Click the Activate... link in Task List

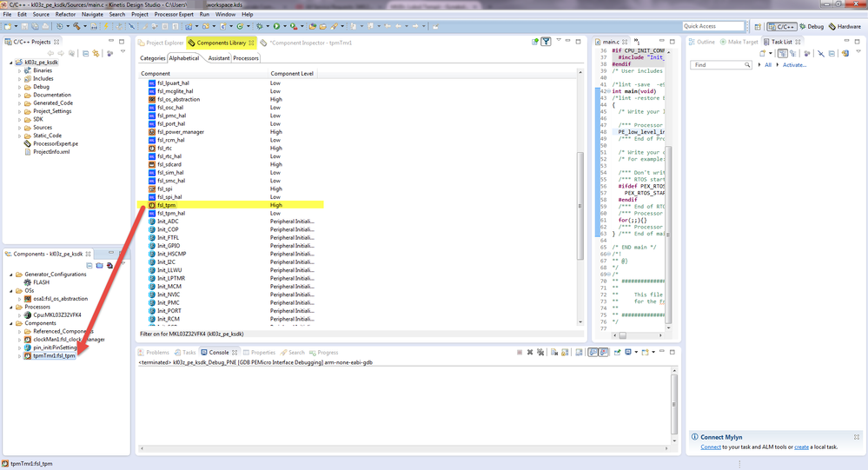tap(794, 65)
